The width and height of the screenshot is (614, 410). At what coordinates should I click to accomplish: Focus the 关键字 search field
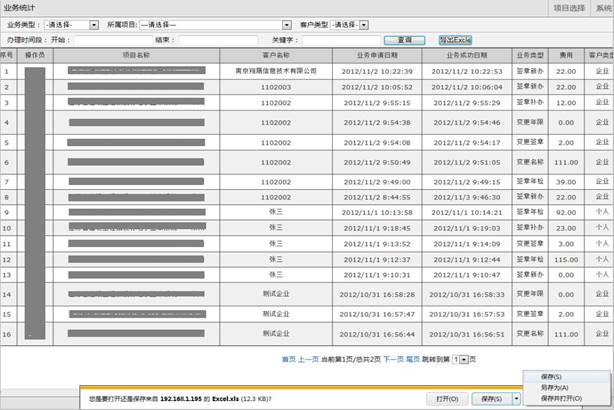tap(338, 40)
